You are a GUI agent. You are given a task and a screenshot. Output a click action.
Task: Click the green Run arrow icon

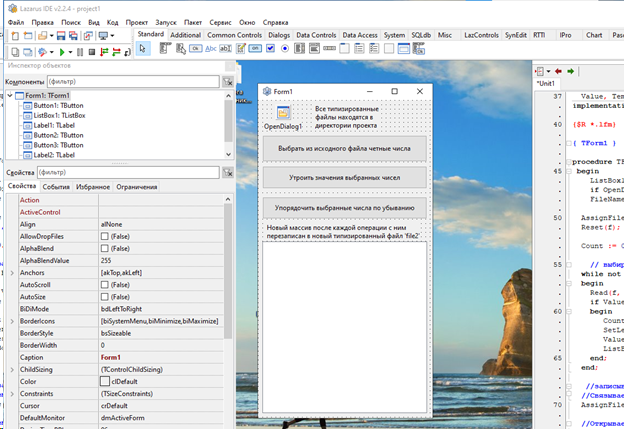point(61,50)
